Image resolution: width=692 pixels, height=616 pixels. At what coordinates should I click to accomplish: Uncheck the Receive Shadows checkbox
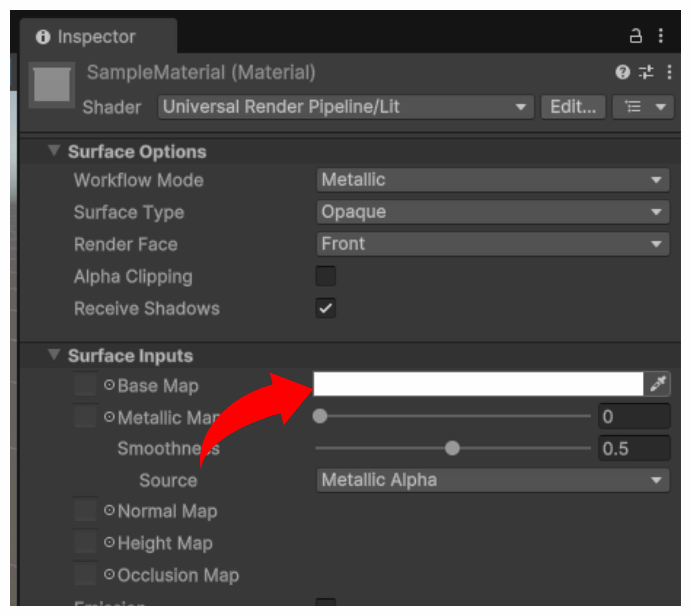coord(326,308)
